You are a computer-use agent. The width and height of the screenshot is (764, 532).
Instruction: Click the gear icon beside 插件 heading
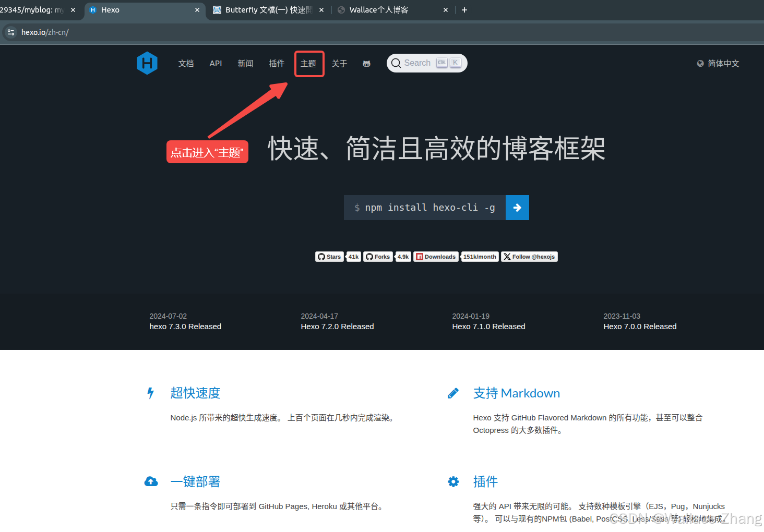pos(453,482)
